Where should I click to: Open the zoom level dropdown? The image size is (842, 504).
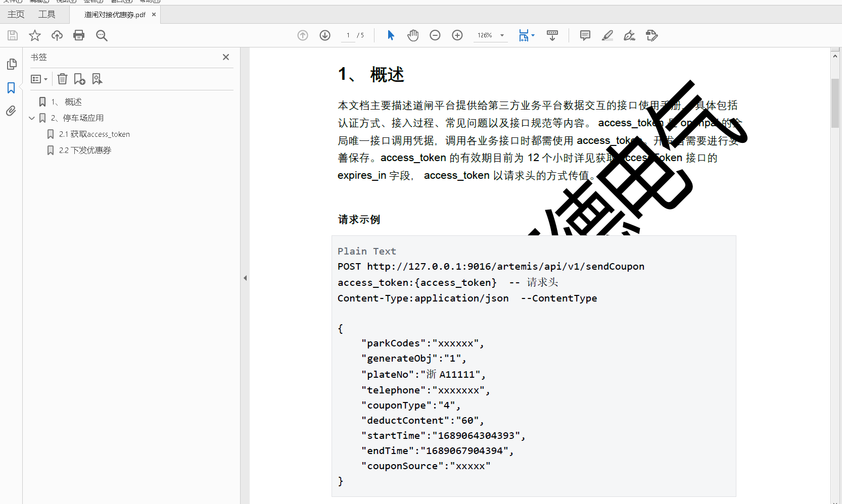coord(502,35)
